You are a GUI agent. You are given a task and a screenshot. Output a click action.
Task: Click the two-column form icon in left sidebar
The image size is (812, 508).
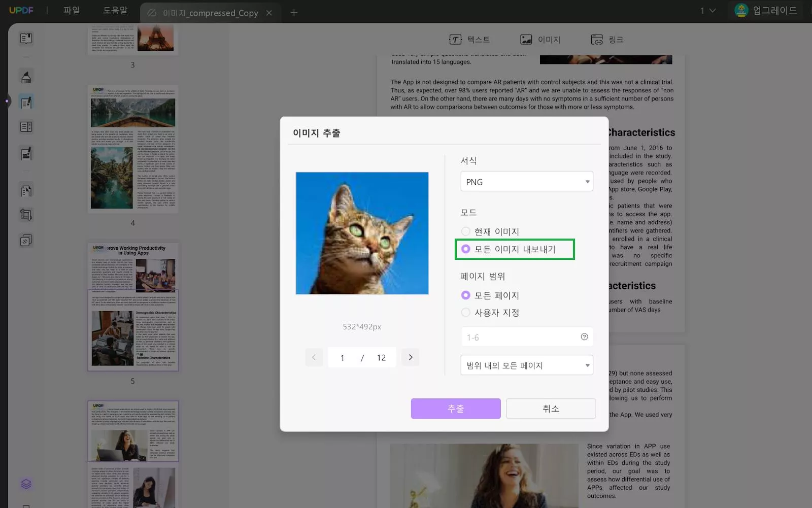(x=26, y=127)
